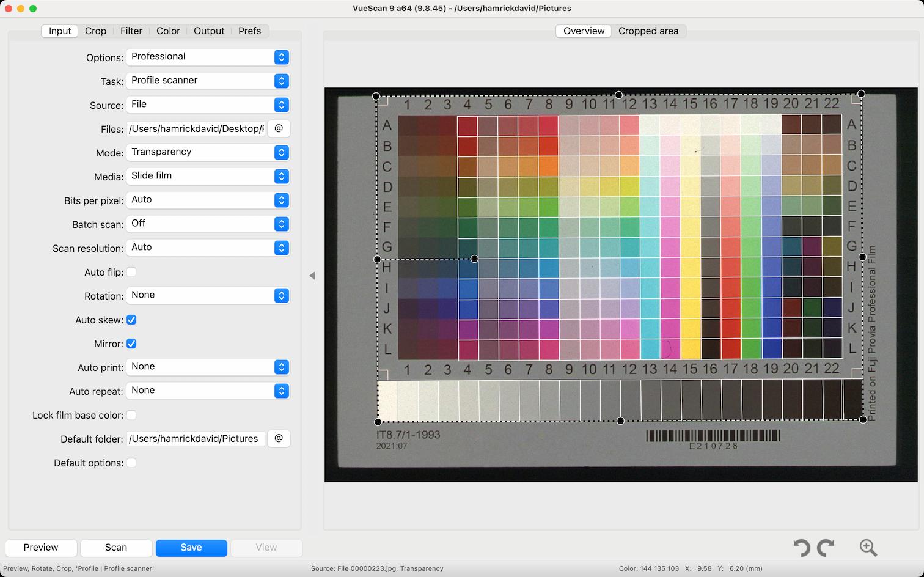The width and height of the screenshot is (924, 577).
Task: Zoom in on the scan preview
Action: pos(867,548)
